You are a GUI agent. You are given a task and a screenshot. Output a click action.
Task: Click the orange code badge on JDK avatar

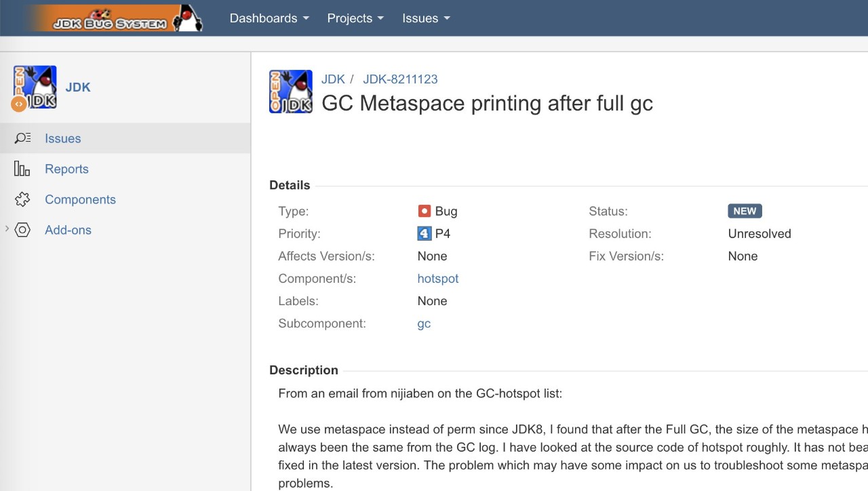(x=18, y=104)
